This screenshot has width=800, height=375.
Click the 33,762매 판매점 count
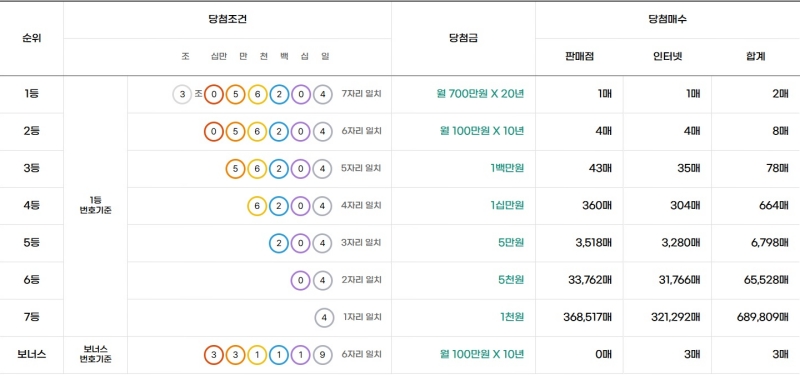[590, 280]
